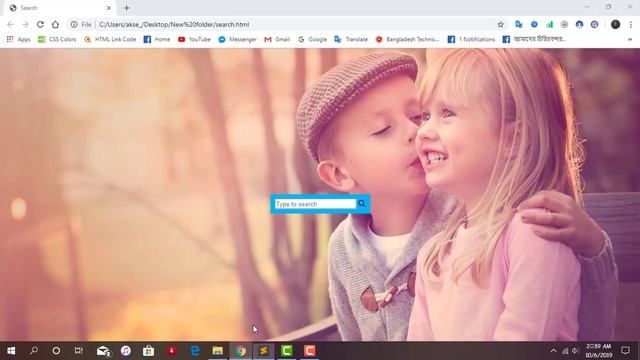
Task: Open the HTML Link Code bookmark
Action: (110, 39)
